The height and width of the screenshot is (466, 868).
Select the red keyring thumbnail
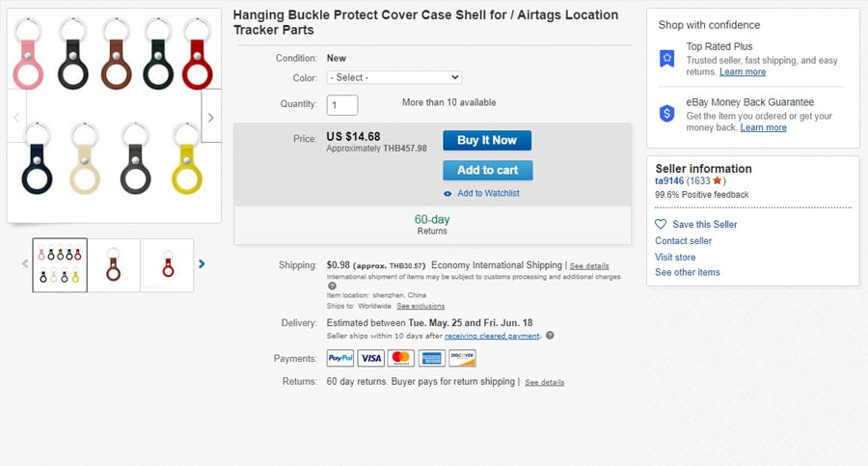pyautogui.click(x=167, y=265)
